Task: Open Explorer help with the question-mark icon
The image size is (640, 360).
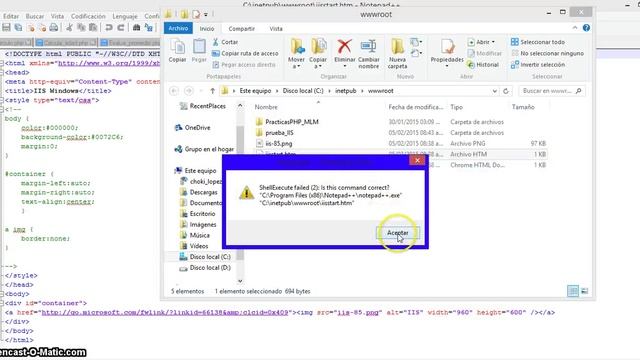Action: click(x=586, y=28)
